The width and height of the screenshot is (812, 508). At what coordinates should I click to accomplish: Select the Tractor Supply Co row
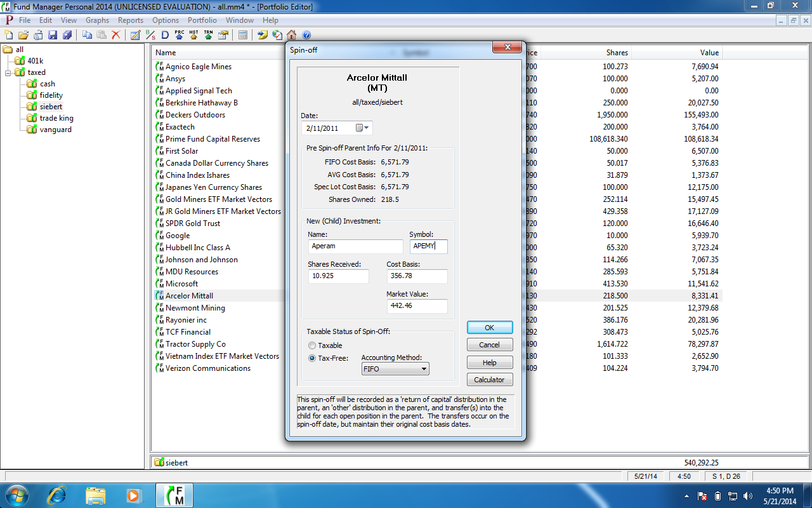click(x=438, y=344)
